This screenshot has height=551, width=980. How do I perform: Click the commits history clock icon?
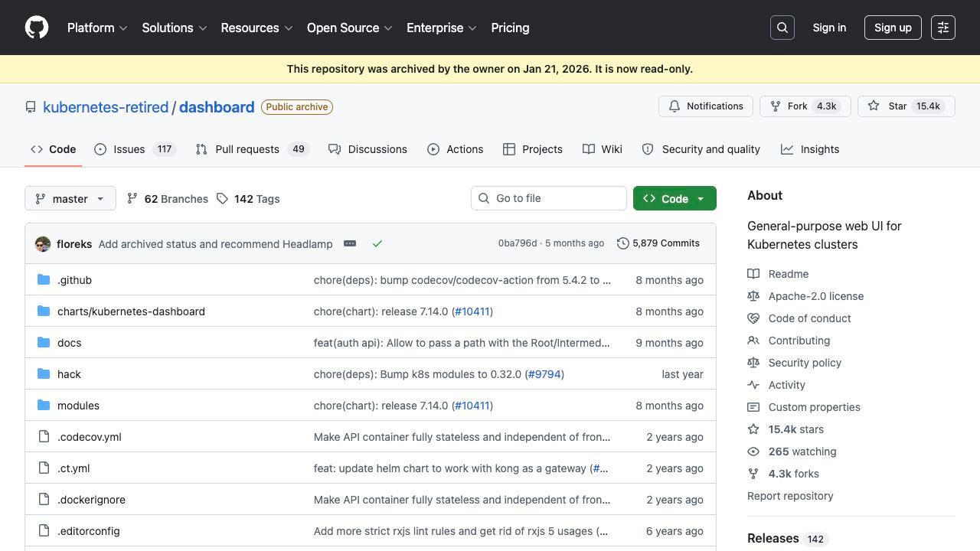[623, 243]
